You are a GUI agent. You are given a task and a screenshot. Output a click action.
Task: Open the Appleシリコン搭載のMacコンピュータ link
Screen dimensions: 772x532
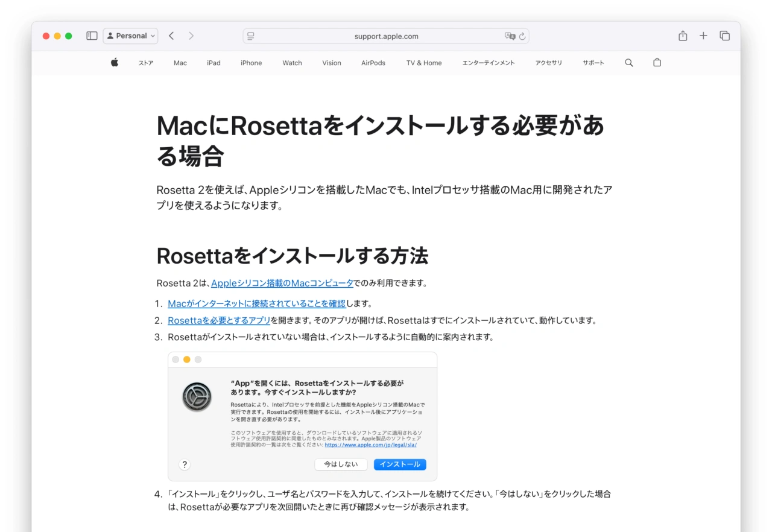(x=282, y=283)
